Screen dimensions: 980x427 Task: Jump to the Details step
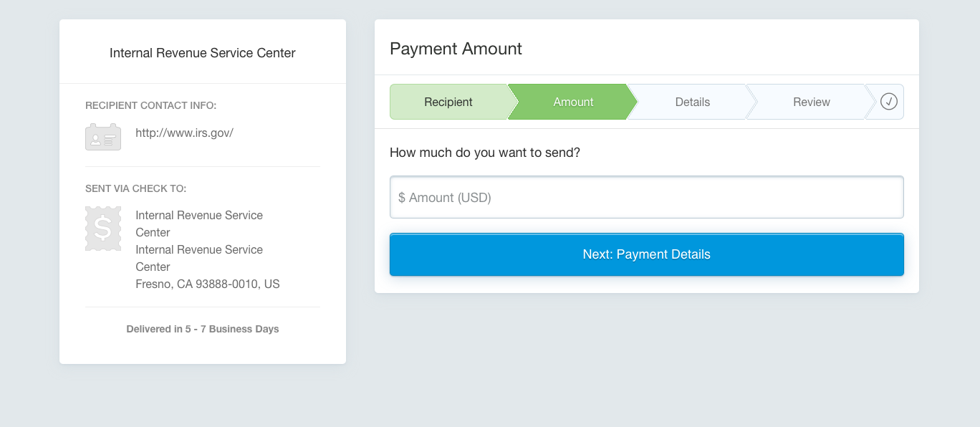point(693,102)
